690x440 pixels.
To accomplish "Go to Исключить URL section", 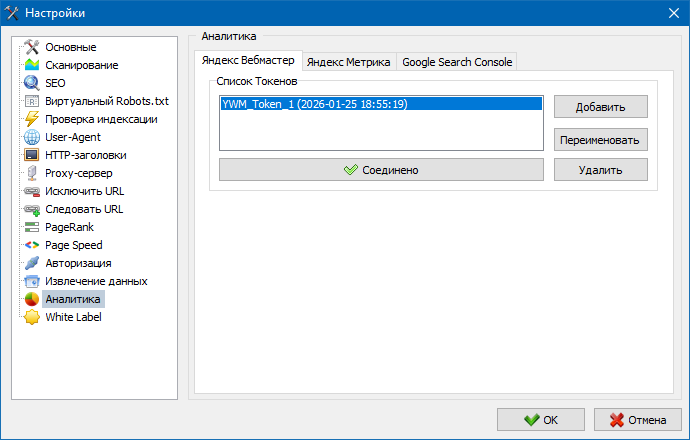I will pyautogui.click(x=84, y=191).
